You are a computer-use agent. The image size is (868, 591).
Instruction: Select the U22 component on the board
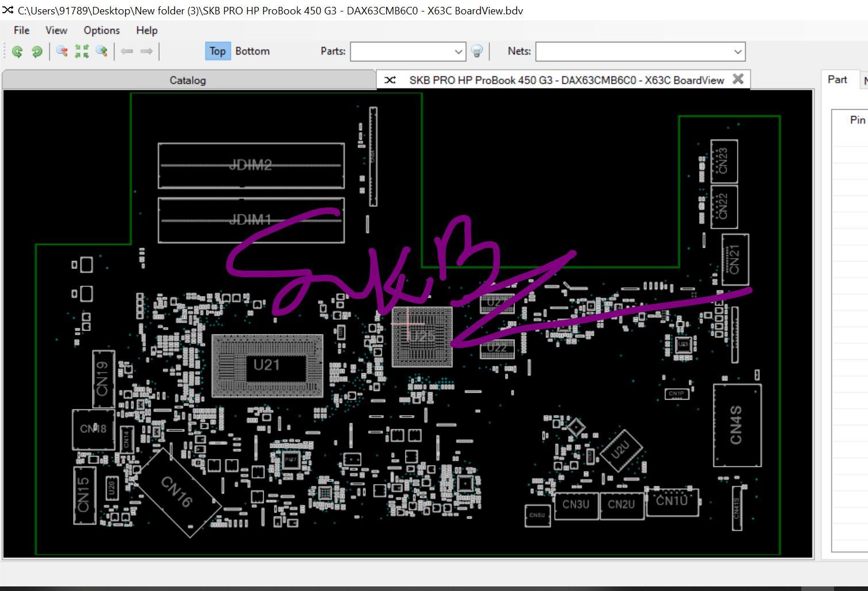[497, 348]
